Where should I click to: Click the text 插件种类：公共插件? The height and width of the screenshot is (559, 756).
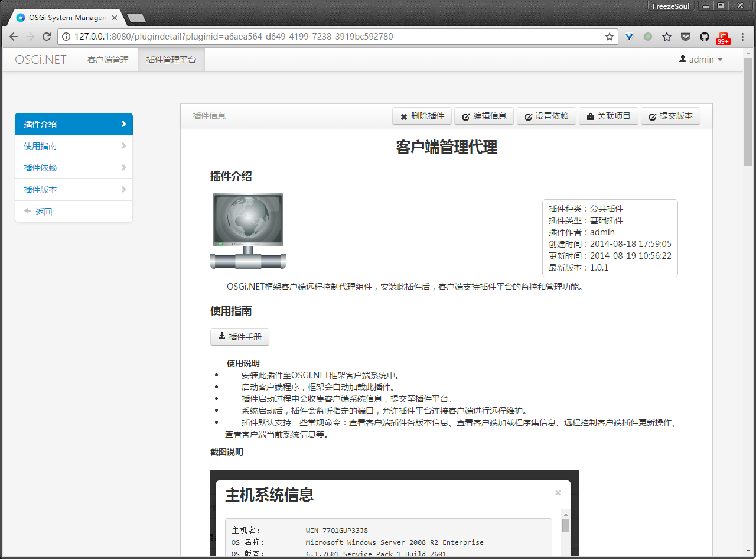586,209
